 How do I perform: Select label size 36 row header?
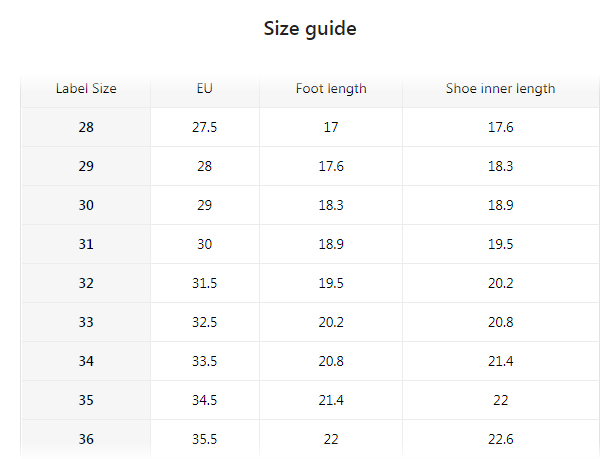pyautogui.click(x=86, y=438)
